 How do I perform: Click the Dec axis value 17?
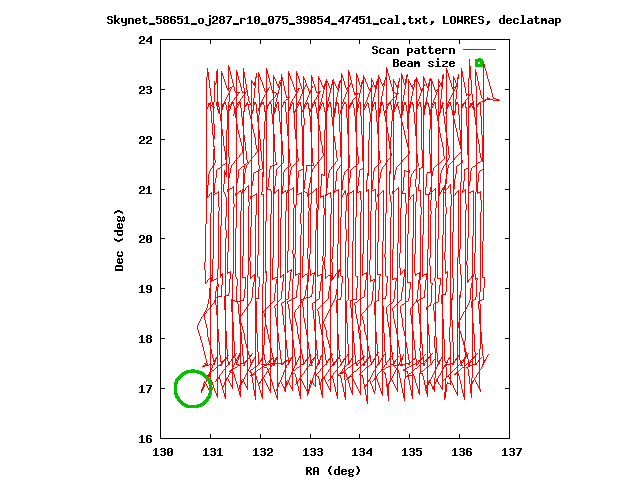[146, 389]
